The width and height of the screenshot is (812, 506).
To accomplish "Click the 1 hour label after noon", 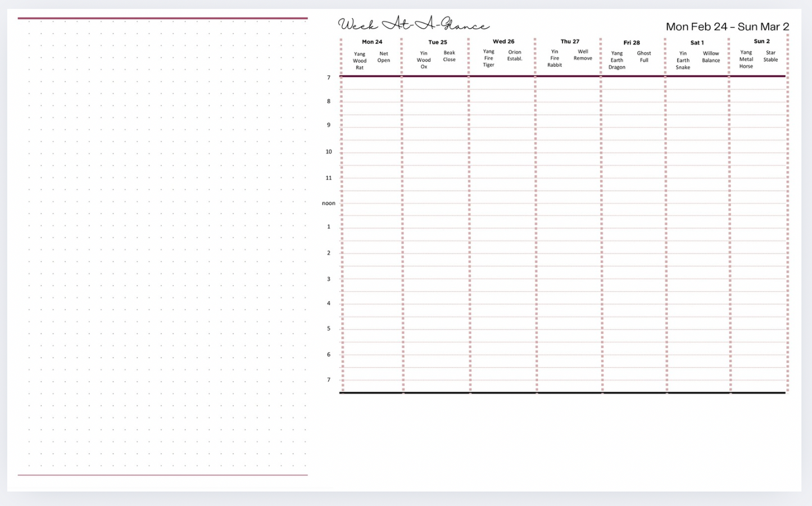I will point(329,227).
